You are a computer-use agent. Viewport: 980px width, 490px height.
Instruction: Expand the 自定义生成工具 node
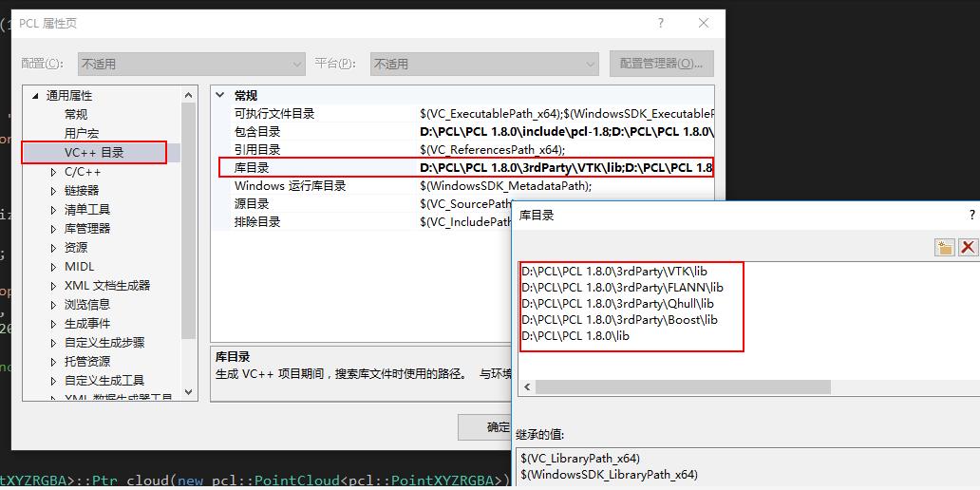point(53,381)
